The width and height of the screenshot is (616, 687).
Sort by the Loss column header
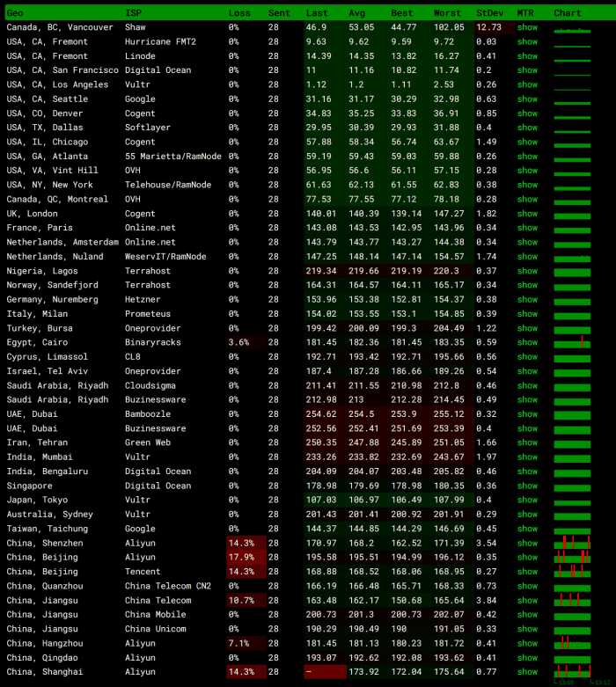[239, 13]
